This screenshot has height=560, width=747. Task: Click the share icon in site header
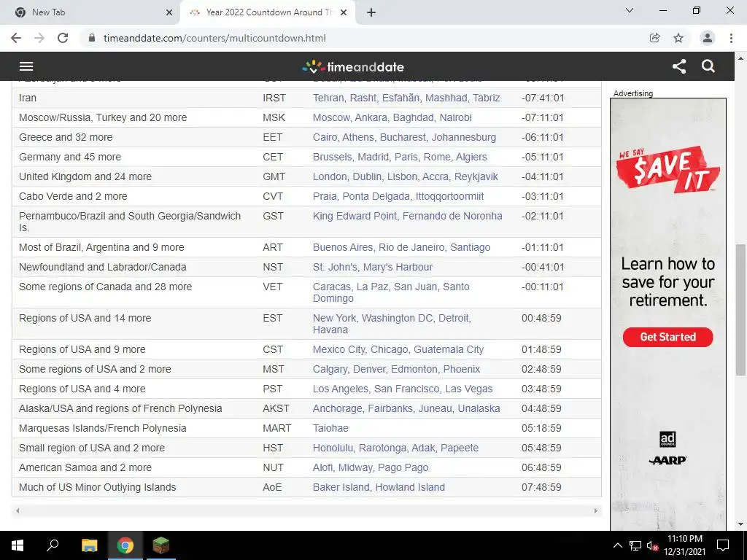[x=679, y=66]
